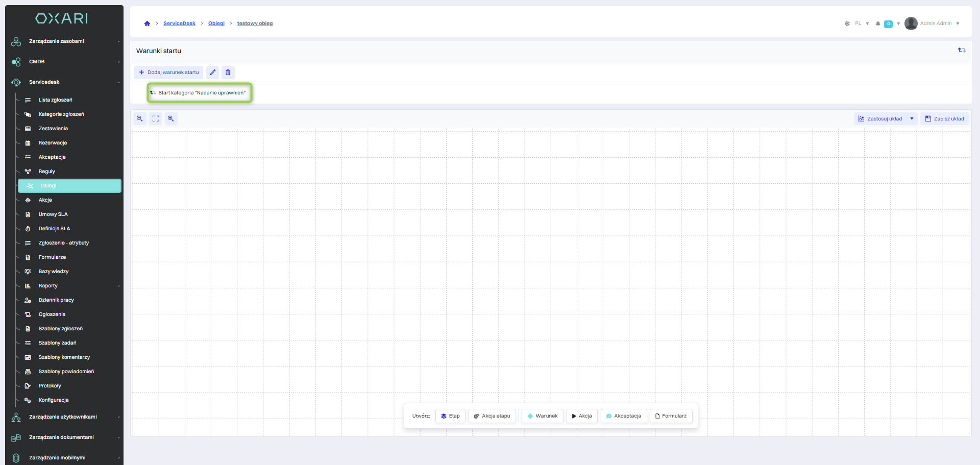Viewport: 980px width, 465px height.
Task: Select Umowy SLA menu item
Action: point(53,214)
